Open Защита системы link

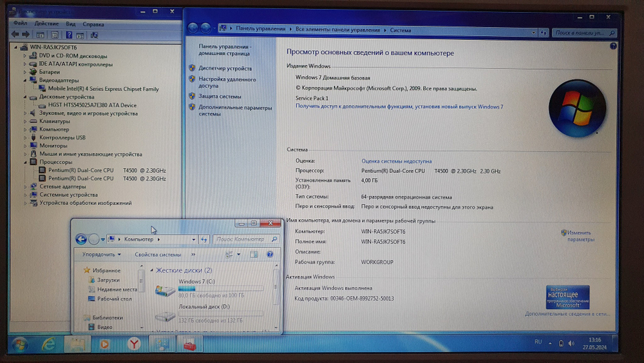click(x=220, y=96)
